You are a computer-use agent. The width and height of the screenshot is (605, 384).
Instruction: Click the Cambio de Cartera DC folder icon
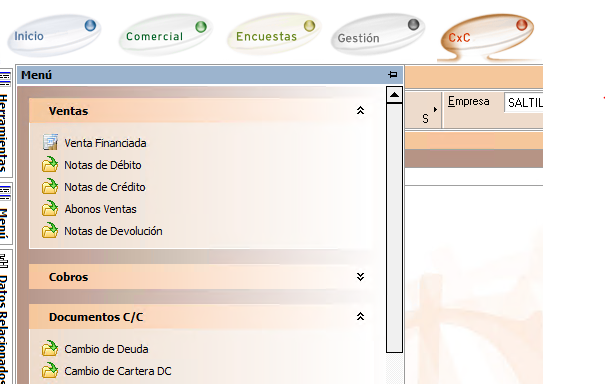(x=50, y=370)
